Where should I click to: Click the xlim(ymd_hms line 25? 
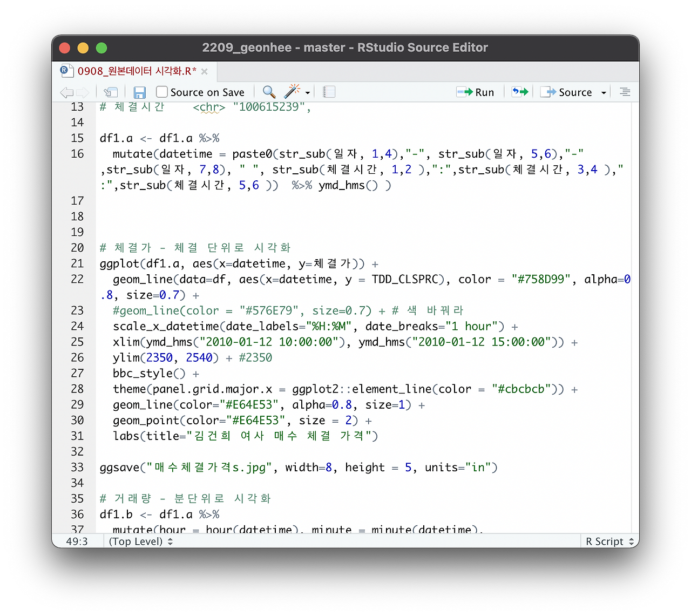coord(345,342)
